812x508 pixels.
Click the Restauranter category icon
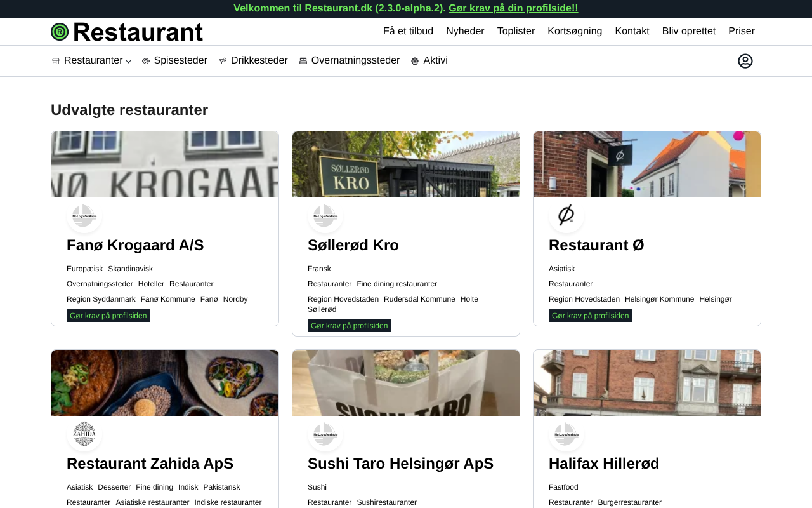pyautogui.click(x=56, y=61)
